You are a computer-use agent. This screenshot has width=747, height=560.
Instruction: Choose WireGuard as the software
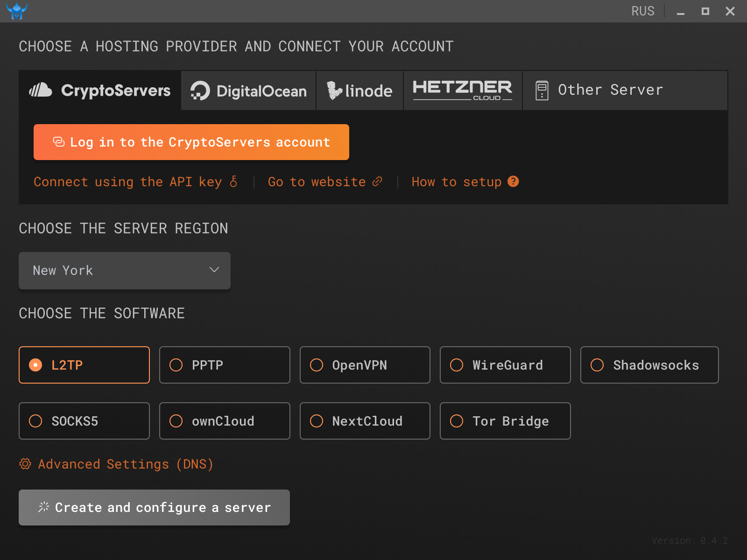tap(505, 365)
